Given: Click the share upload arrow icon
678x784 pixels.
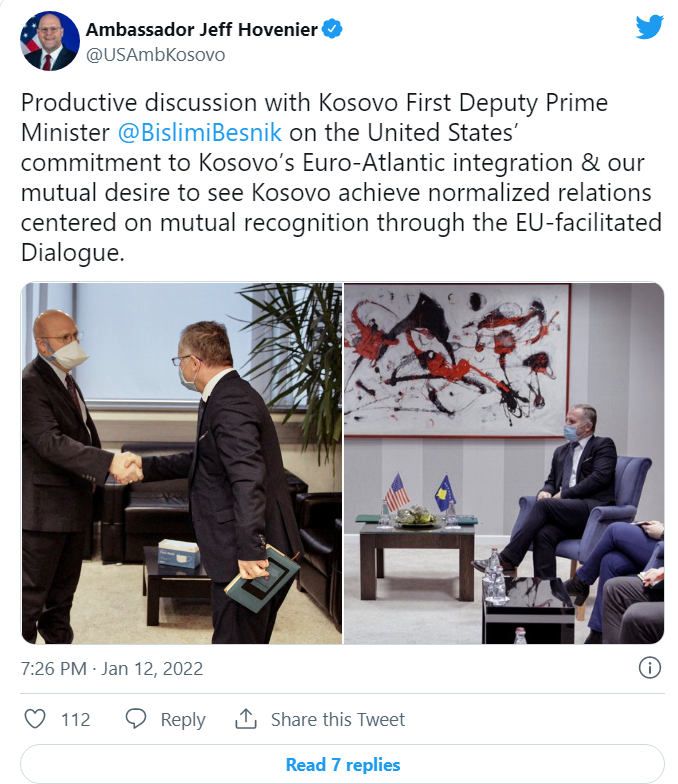Looking at the screenshot, I should coord(246,718).
